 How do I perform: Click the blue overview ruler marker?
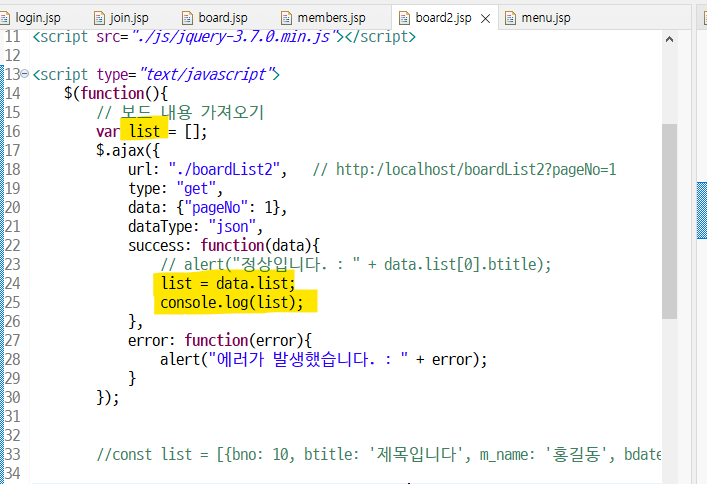pos(702,210)
